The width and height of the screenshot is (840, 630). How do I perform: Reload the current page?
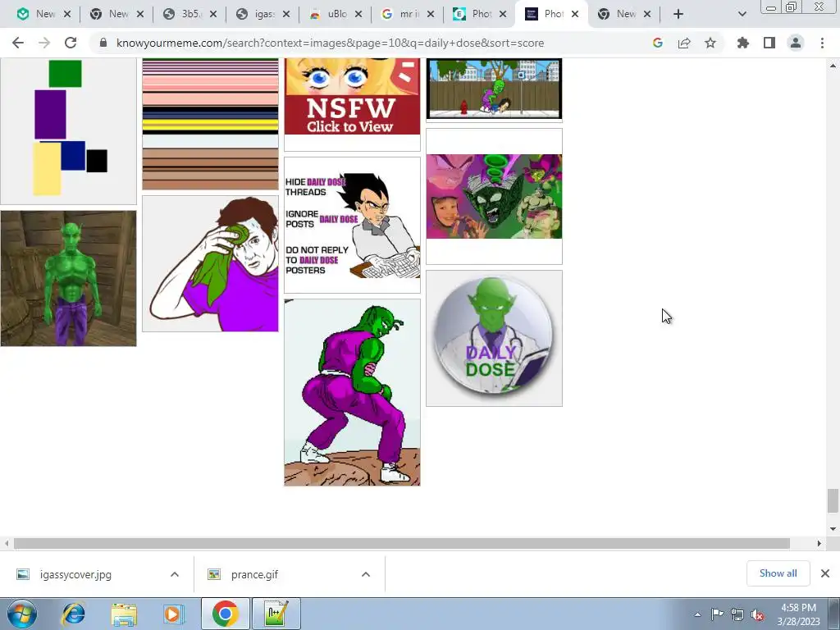(x=71, y=43)
